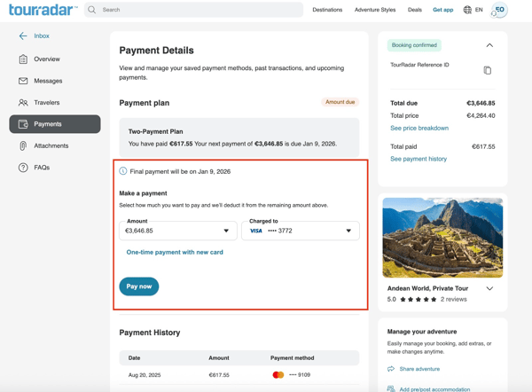
Task: Open the EO profile avatar
Action: (499, 10)
